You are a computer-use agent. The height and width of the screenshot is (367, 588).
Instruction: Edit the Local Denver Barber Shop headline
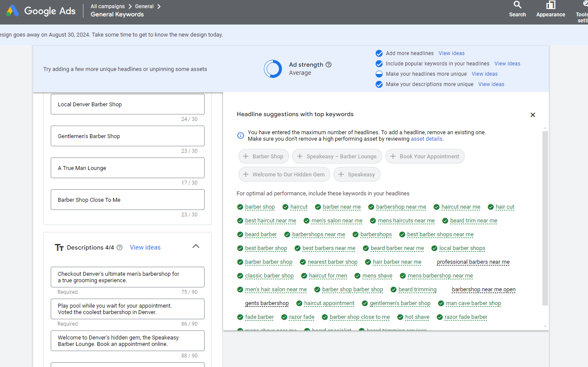[128, 104]
